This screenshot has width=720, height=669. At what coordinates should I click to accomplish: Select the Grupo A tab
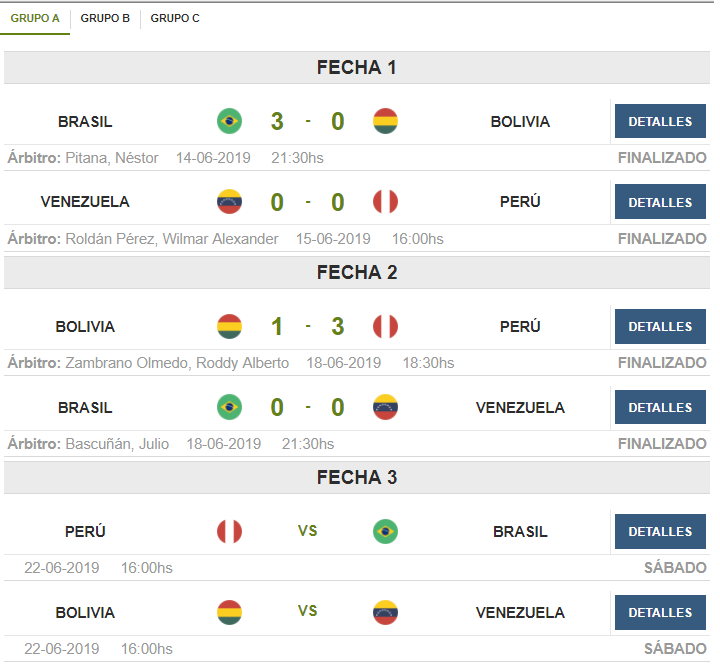pyautogui.click(x=35, y=18)
